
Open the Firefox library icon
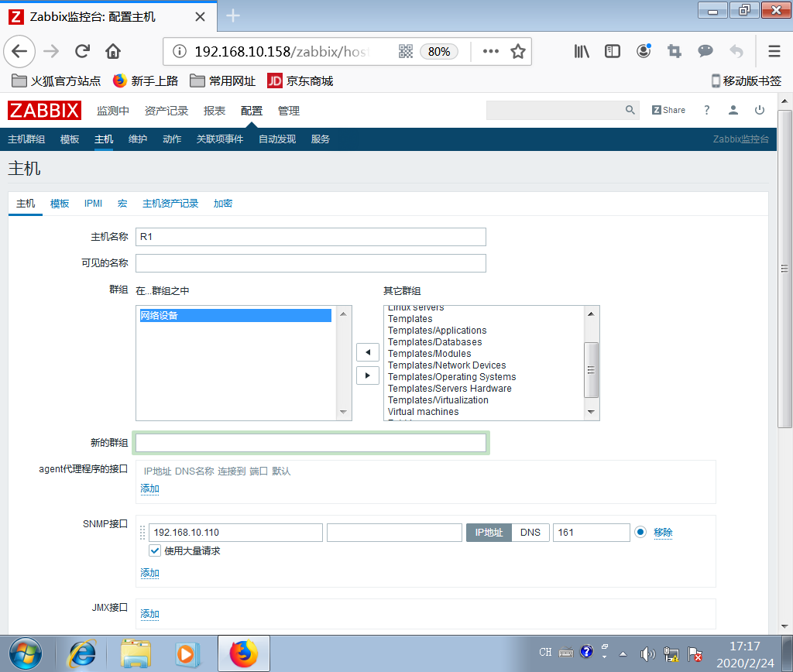tap(582, 51)
